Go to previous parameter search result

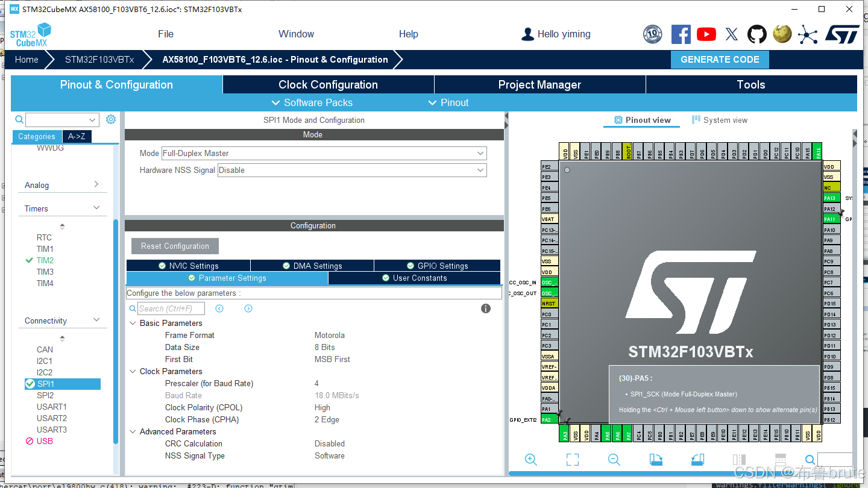coord(219,308)
